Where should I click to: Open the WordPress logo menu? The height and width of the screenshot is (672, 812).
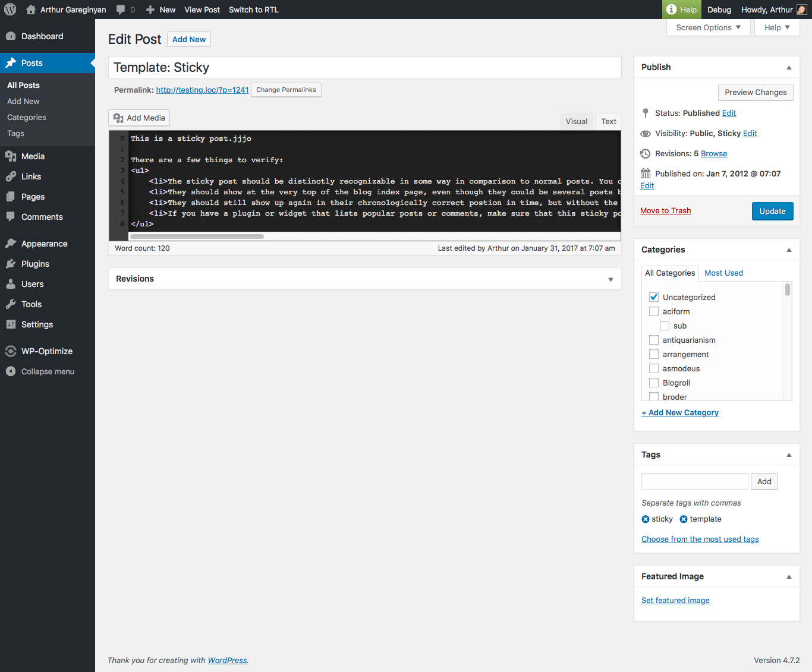click(10, 10)
